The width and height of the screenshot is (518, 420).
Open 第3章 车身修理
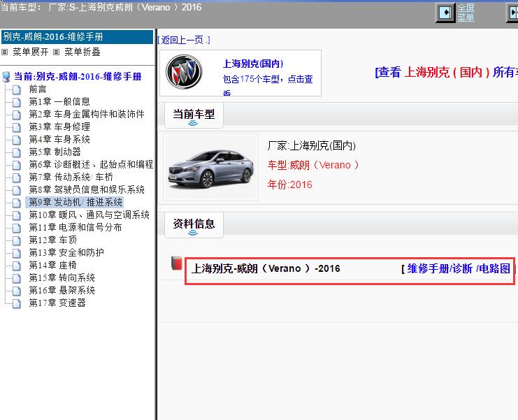click(59, 126)
